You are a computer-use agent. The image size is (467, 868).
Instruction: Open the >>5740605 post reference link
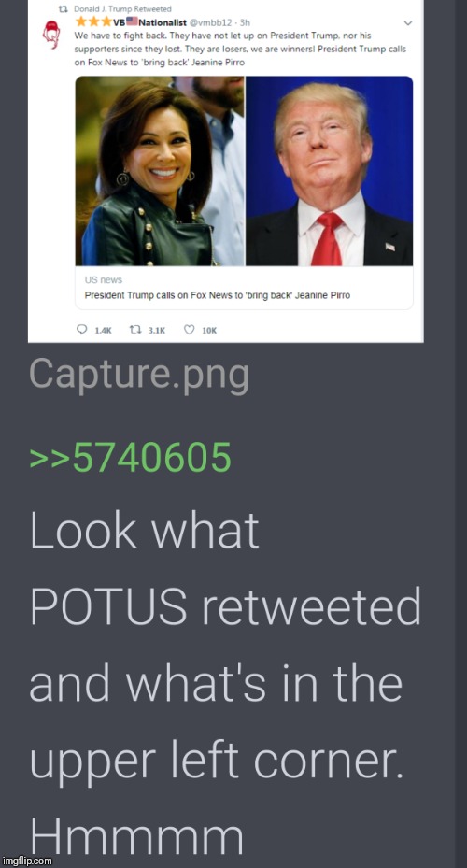click(x=130, y=458)
